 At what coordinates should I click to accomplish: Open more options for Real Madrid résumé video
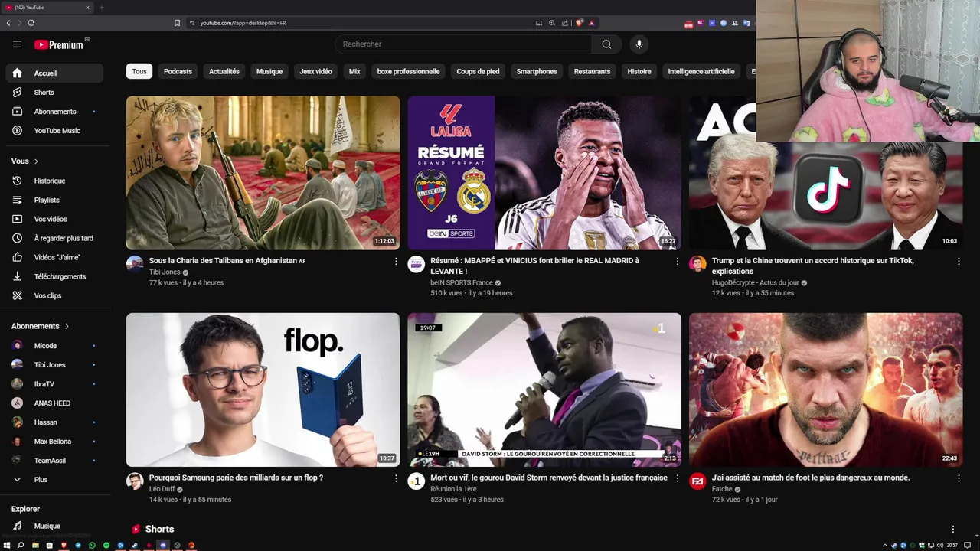coord(677,262)
